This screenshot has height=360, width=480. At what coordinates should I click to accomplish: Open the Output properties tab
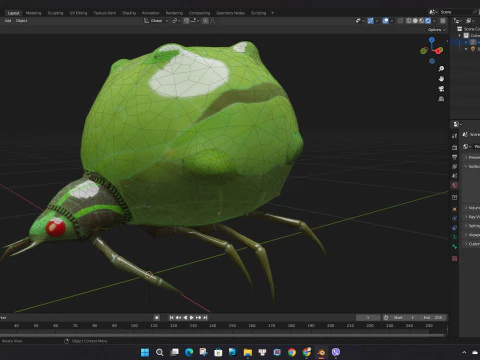pyautogui.click(x=455, y=157)
